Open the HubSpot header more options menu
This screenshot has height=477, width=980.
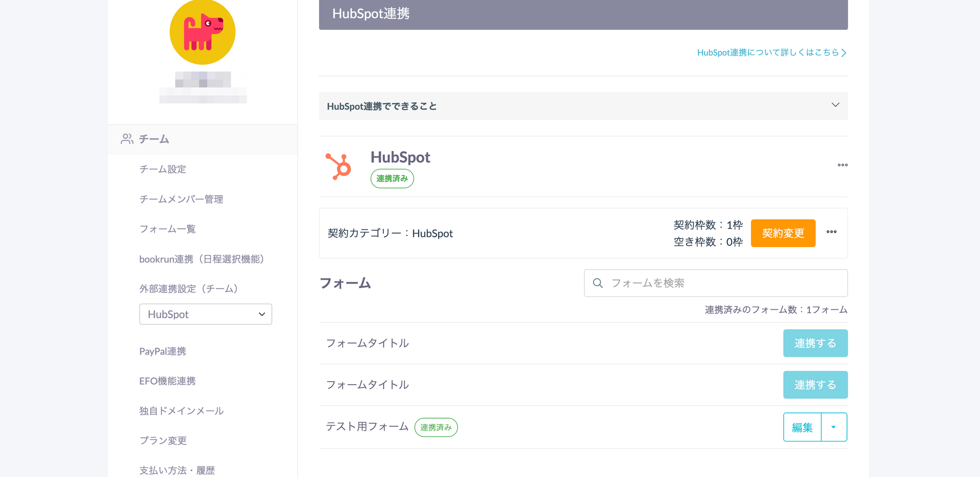843,165
